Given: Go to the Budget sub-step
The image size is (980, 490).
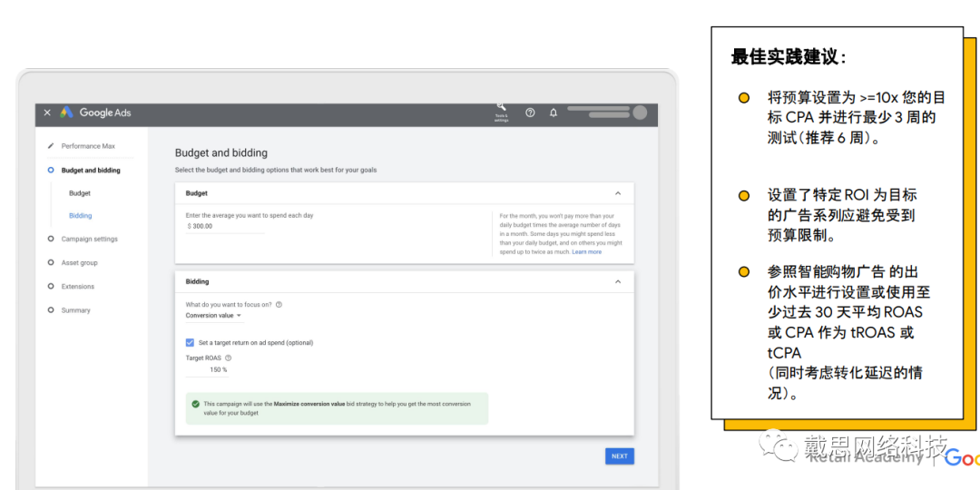Looking at the screenshot, I should pyautogui.click(x=79, y=193).
